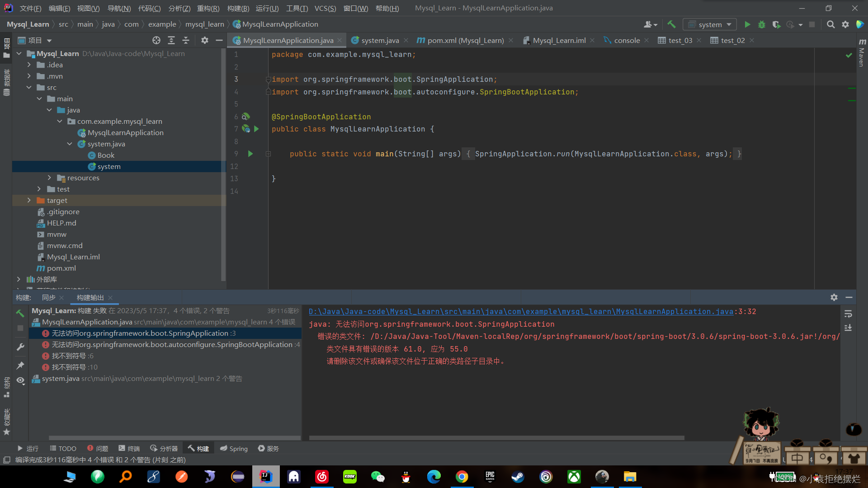Open the system run configuration dropdown

tap(710, 24)
